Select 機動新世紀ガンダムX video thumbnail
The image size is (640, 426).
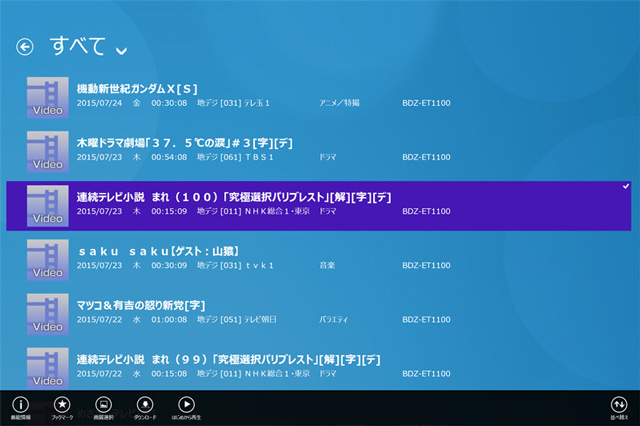click(47, 96)
